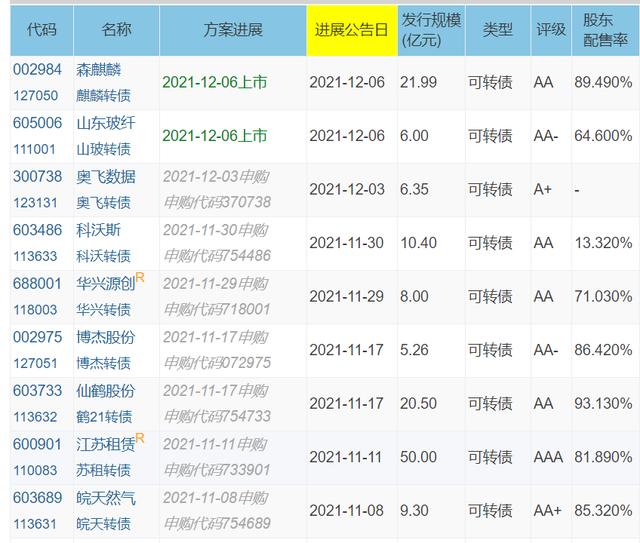Open 华兴源创 stock link
Viewport: 640px width, 543px height.
(x=106, y=283)
